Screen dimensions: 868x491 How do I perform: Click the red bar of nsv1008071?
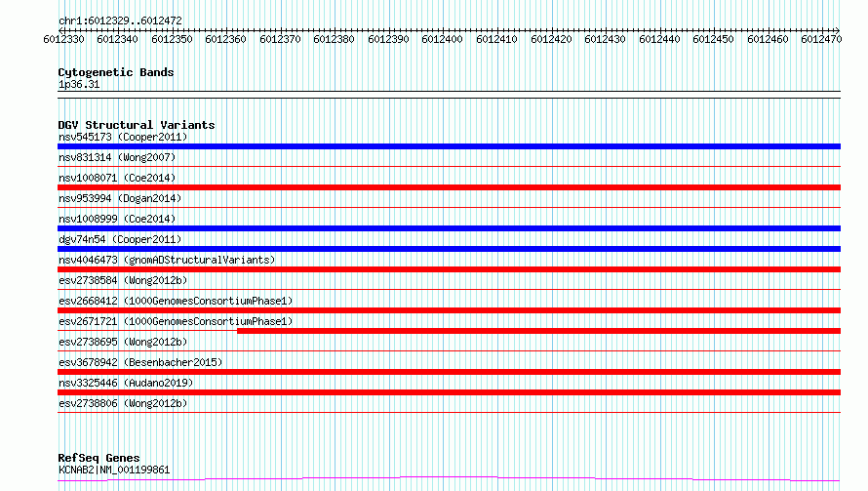(449, 187)
